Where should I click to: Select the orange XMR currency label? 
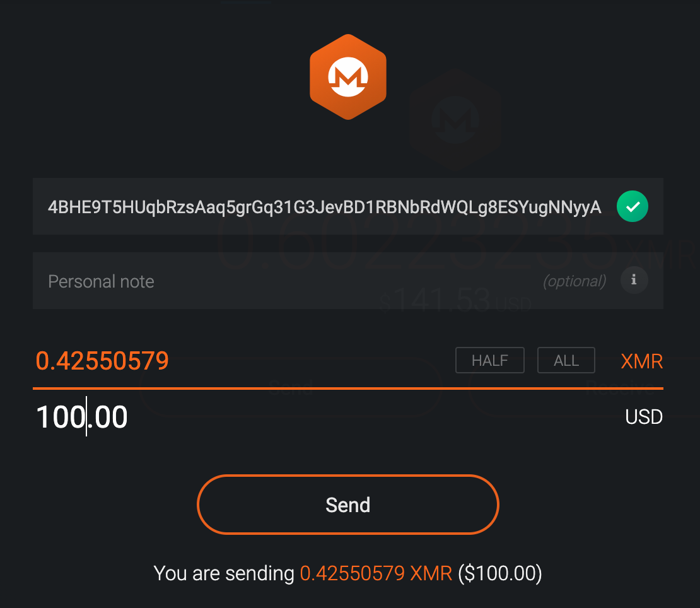click(641, 361)
